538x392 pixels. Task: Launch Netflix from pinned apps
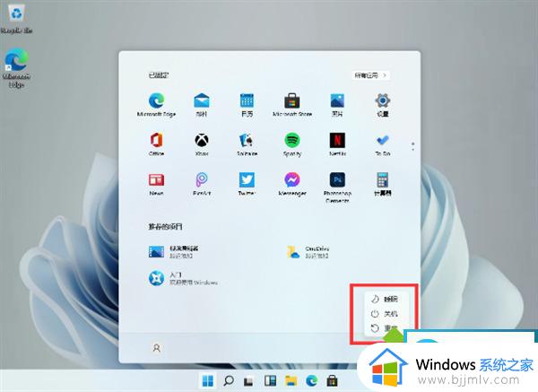[x=337, y=144]
